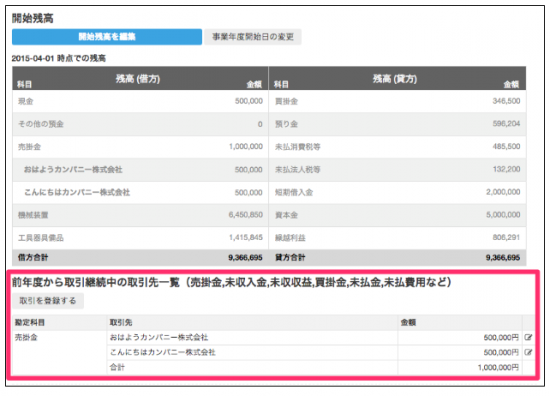
Task: Edit こんにちはカンパニー株式会社 500,000円 entry icon
Action: [x=528, y=352]
